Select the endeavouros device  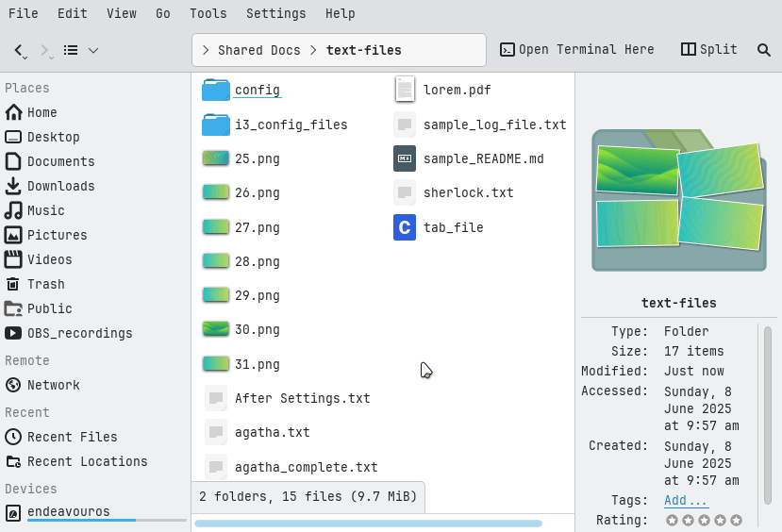[x=94, y=512]
